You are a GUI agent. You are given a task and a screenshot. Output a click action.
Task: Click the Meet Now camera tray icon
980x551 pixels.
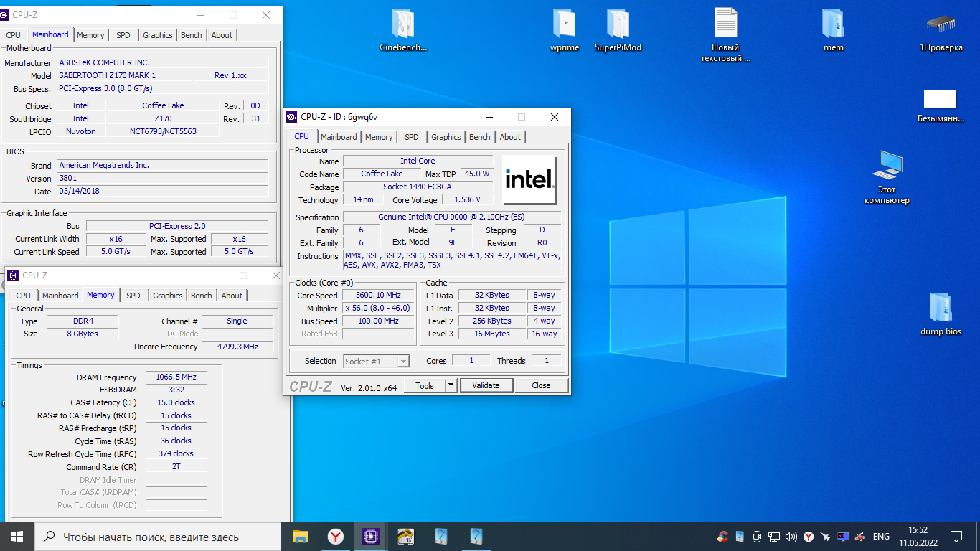point(757,536)
